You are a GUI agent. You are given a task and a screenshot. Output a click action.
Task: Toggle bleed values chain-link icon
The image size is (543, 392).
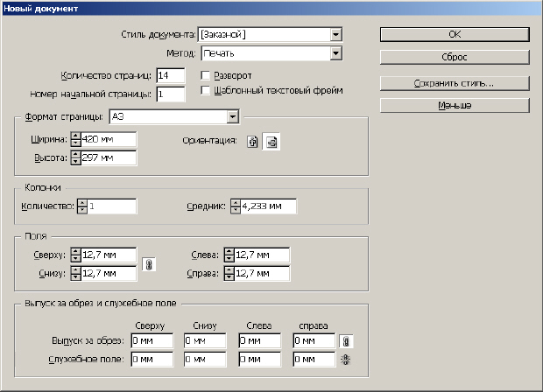(x=346, y=341)
